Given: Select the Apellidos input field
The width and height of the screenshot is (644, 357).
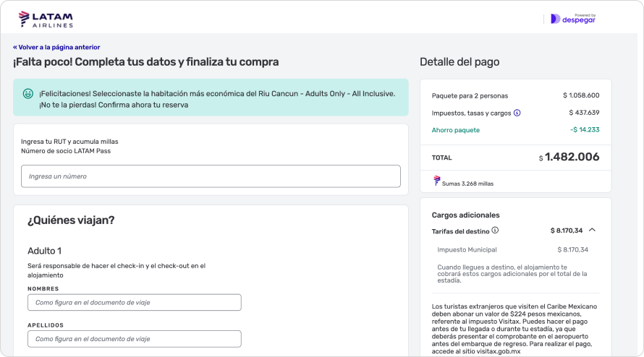Looking at the screenshot, I should [x=134, y=338].
